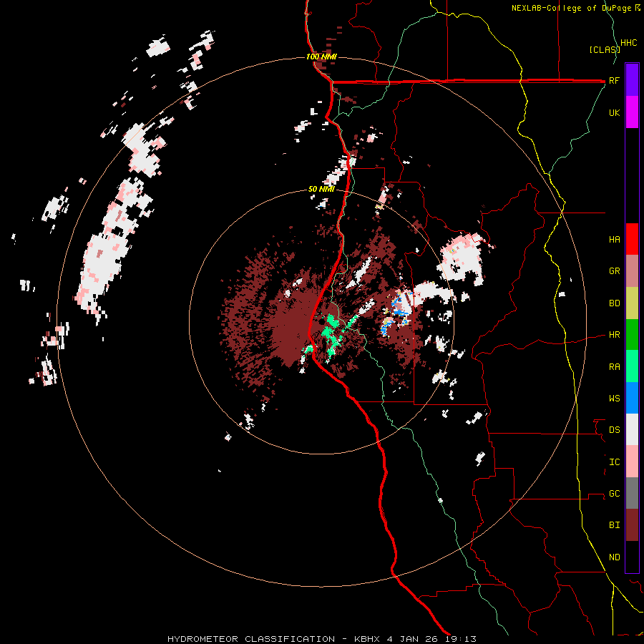644x644 pixels.
Task: Click the BD legend label
Action: 614,303
